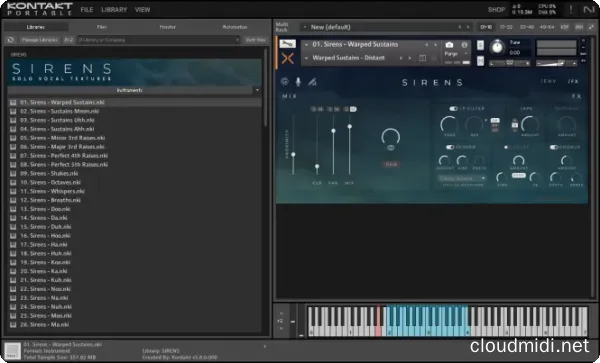
Task: Switch to the Automation tab
Action: pos(235,27)
